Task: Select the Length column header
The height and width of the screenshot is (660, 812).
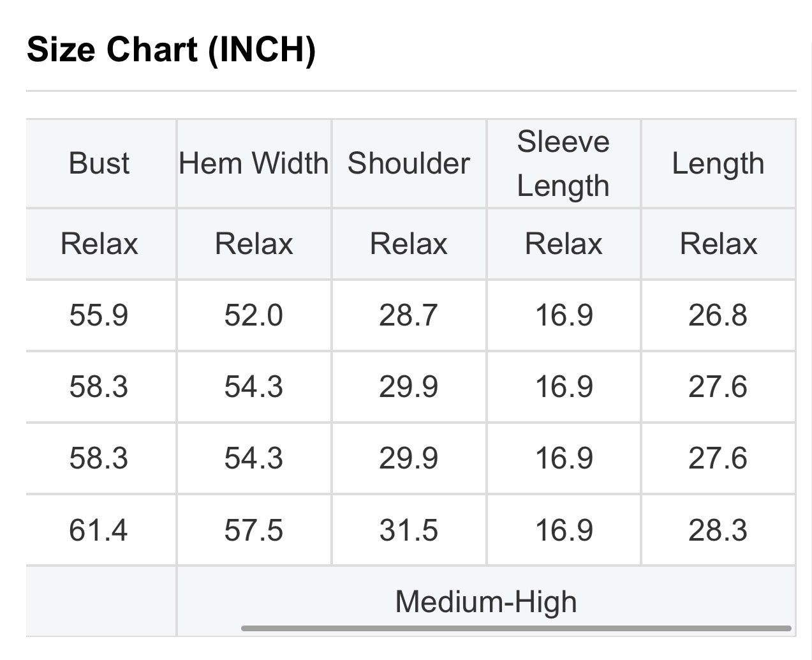Action: point(718,163)
